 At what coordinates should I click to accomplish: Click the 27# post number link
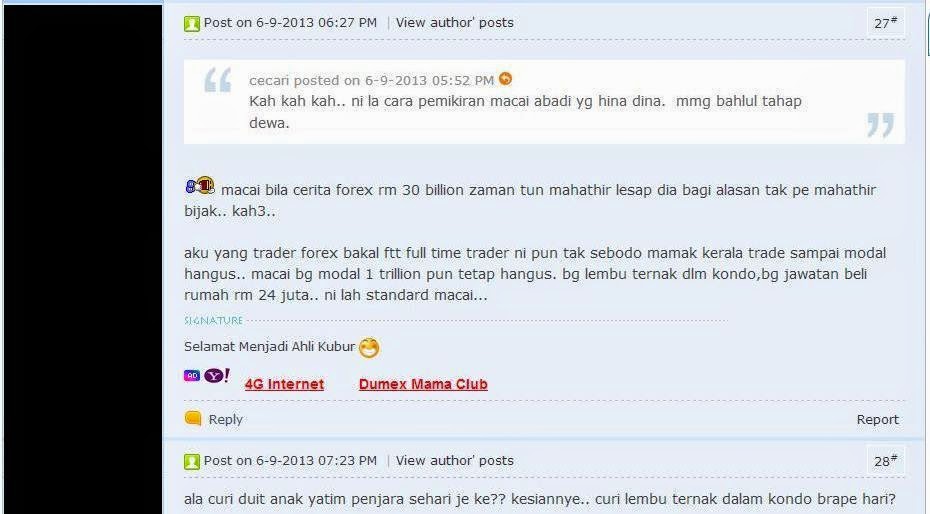click(x=886, y=23)
